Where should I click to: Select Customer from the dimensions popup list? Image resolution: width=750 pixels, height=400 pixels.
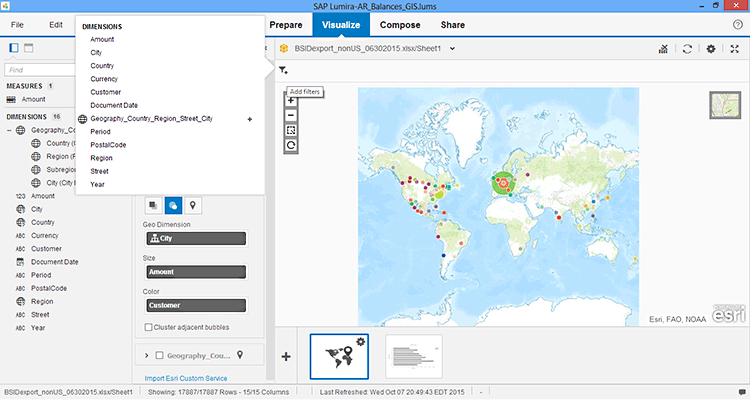(x=104, y=92)
